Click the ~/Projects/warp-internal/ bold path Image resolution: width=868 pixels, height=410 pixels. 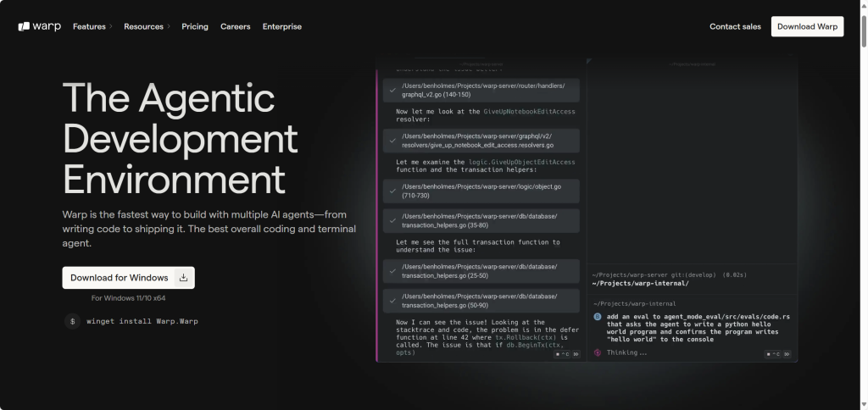point(641,283)
